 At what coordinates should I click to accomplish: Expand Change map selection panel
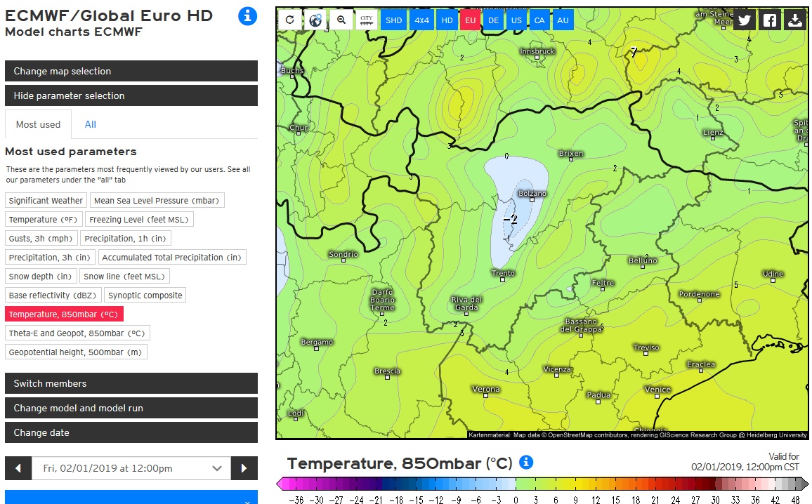(x=131, y=71)
